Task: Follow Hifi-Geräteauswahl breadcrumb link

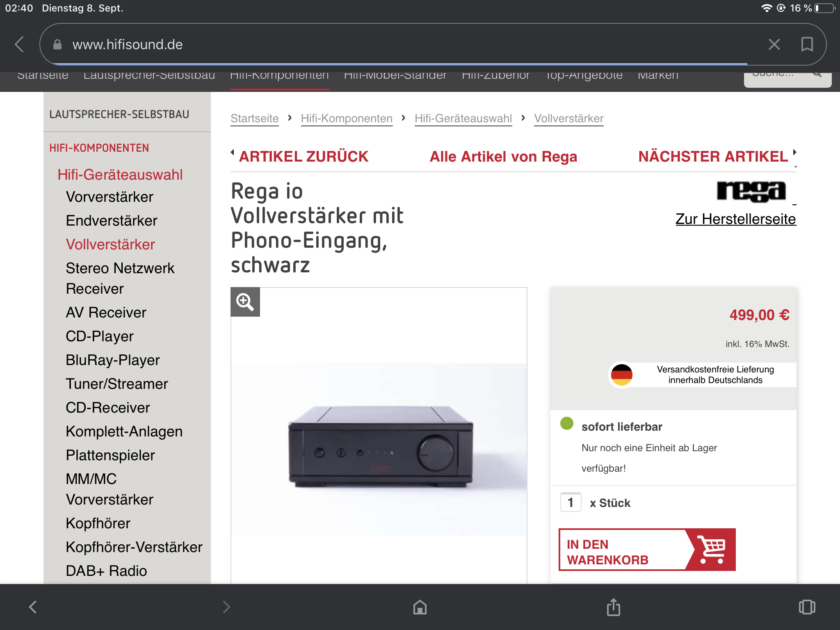Action: (x=463, y=119)
